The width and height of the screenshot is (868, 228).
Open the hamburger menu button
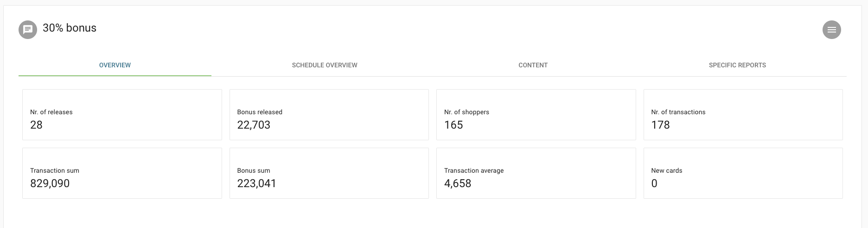coord(831,30)
